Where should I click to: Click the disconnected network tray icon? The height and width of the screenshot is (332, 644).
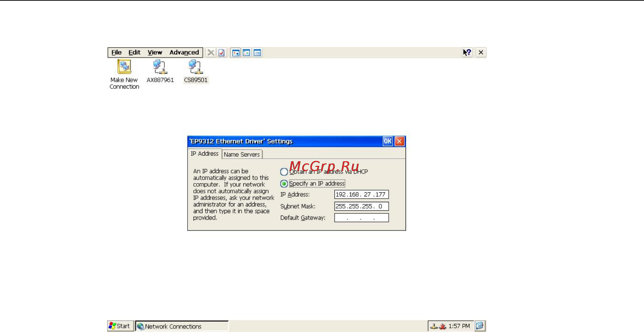coord(442,326)
